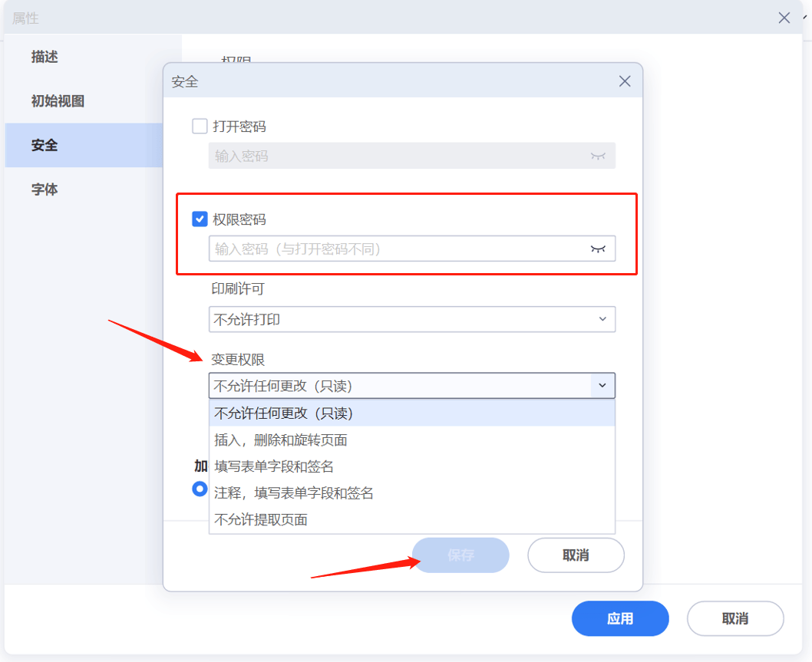Switch to the 初始视图 tab

tap(84, 101)
